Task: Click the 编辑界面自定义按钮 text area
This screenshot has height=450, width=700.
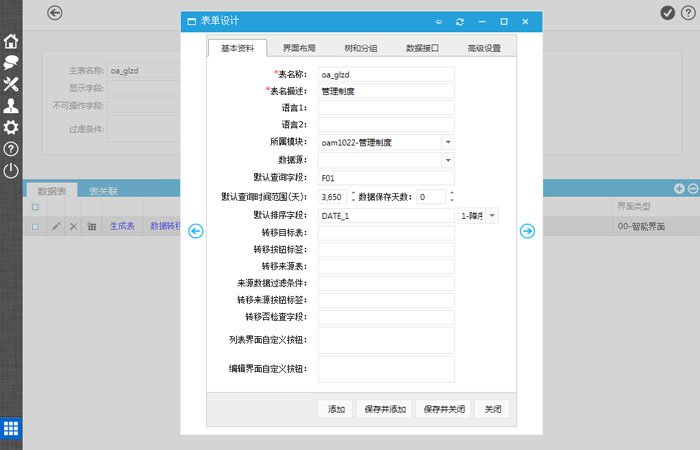Action: 386,369
